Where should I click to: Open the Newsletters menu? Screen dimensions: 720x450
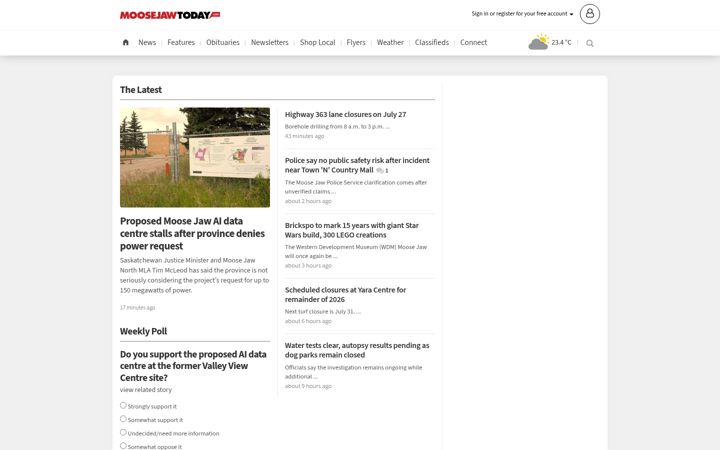click(270, 42)
